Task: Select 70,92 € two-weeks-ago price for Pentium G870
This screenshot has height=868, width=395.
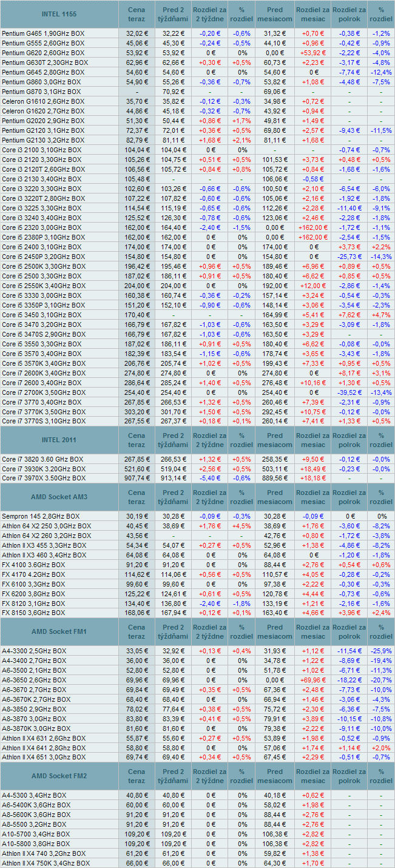Action: 173,92
